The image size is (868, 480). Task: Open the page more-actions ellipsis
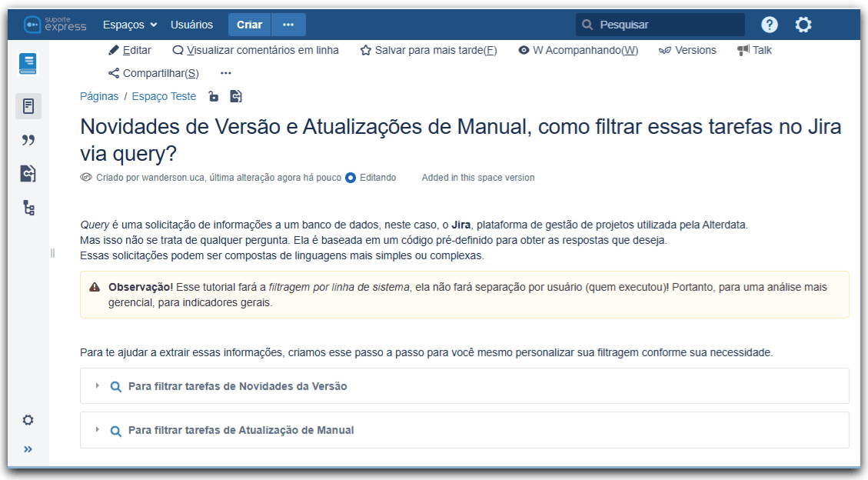click(226, 73)
